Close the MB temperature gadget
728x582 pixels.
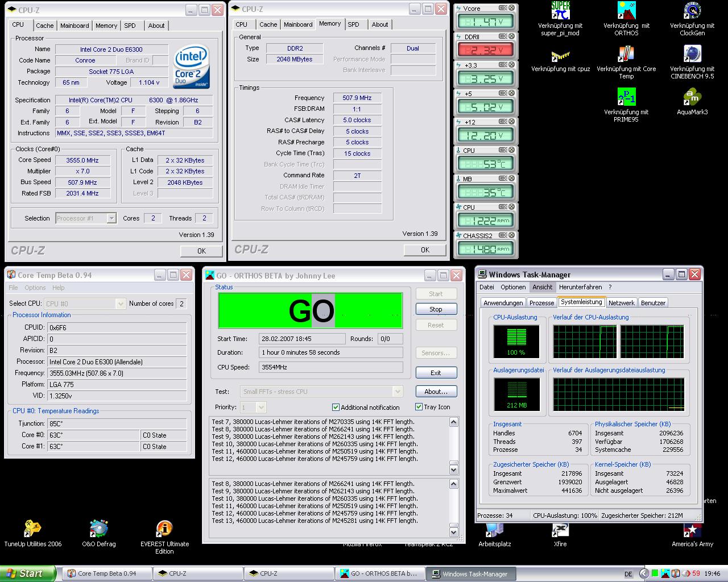511,178
